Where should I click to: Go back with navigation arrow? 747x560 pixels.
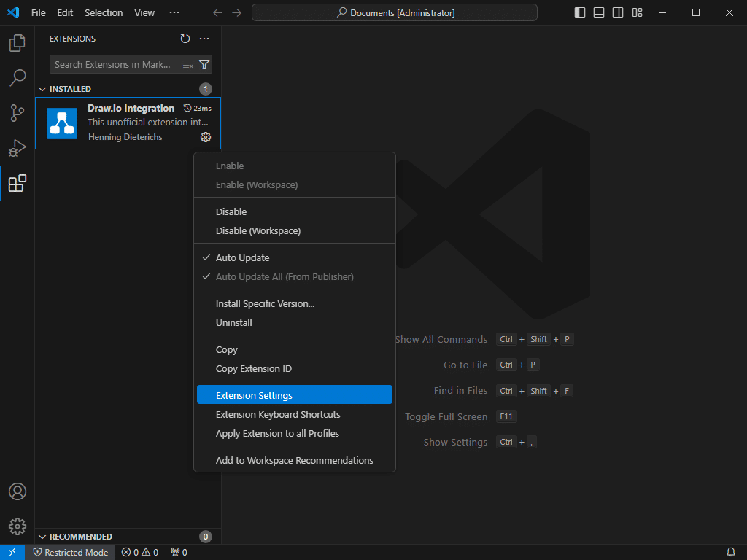(x=217, y=13)
